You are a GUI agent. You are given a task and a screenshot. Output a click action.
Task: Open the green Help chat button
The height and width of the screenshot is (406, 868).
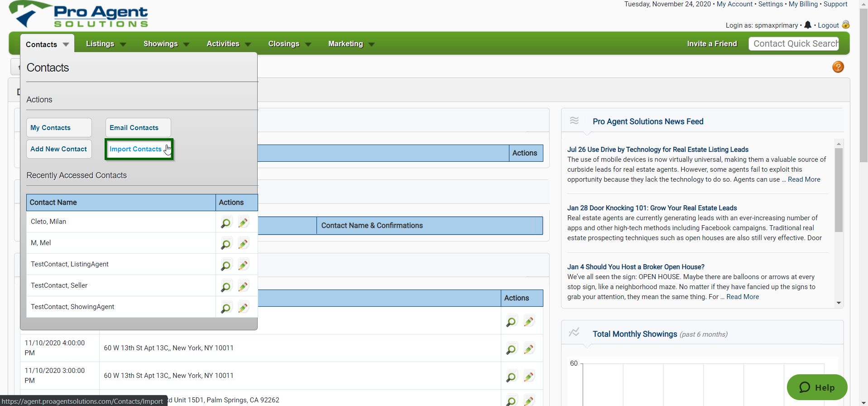[x=817, y=387]
